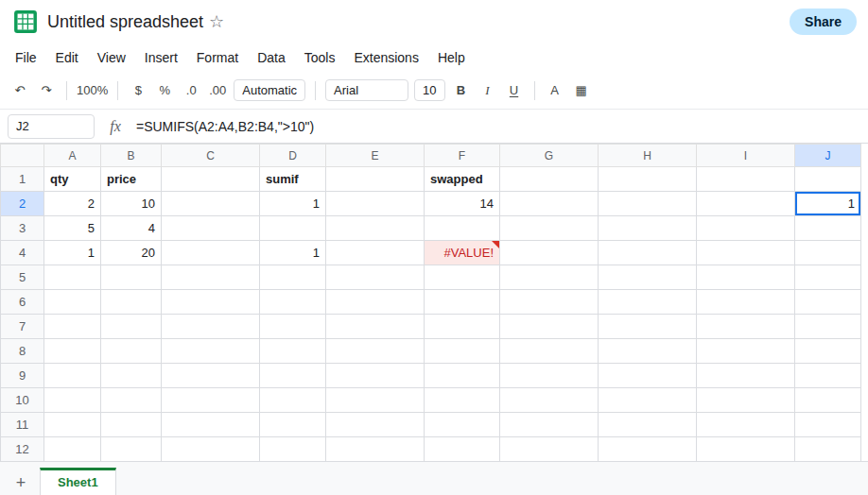Screen dimensions: 868x495
Task: Select column B header
Action: [x=130, y=156]
